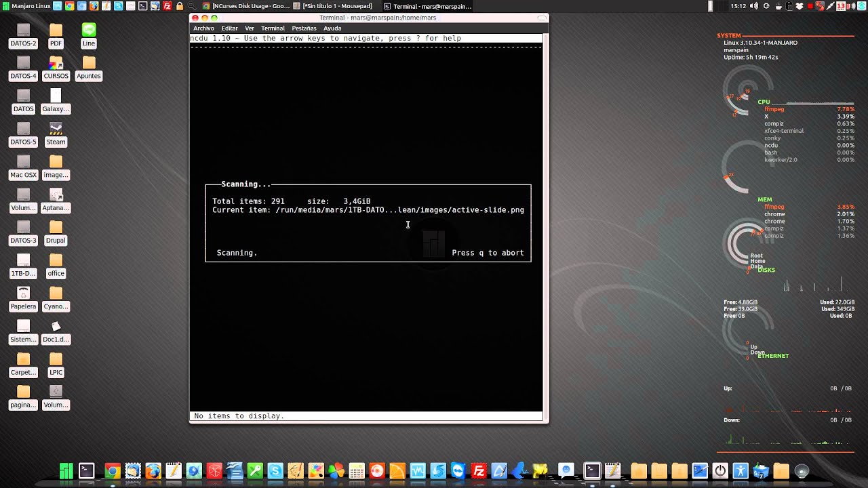Open the Papelera trash icon

click(x=23, y=299)
